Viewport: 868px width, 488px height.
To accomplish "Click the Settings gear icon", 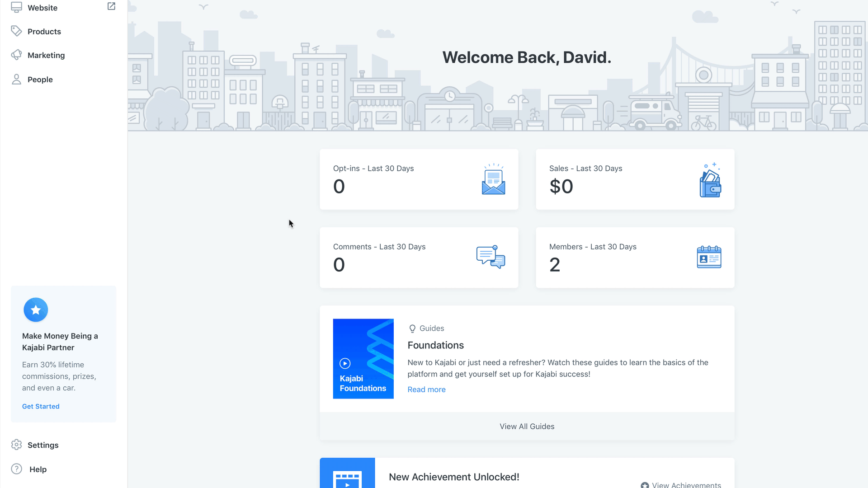I will (x=16, y=445).
